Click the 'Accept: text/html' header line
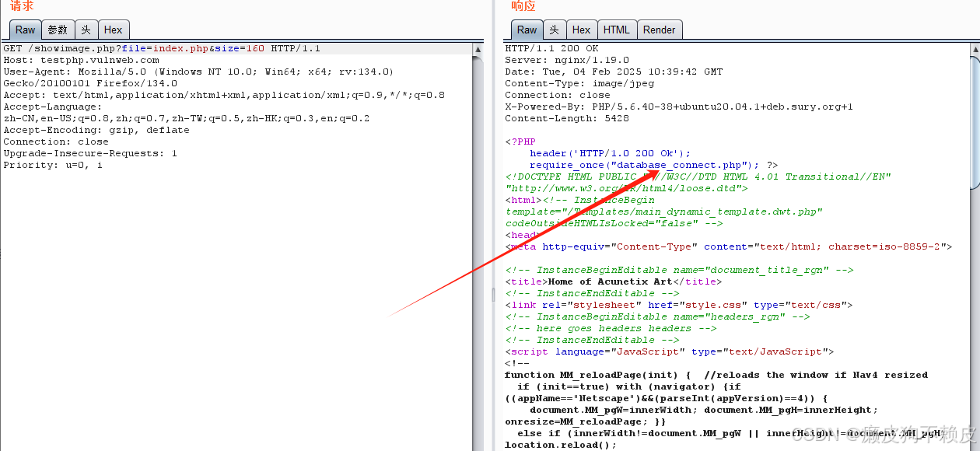Viewport: 980px width, 451px height. pos(224,95)
